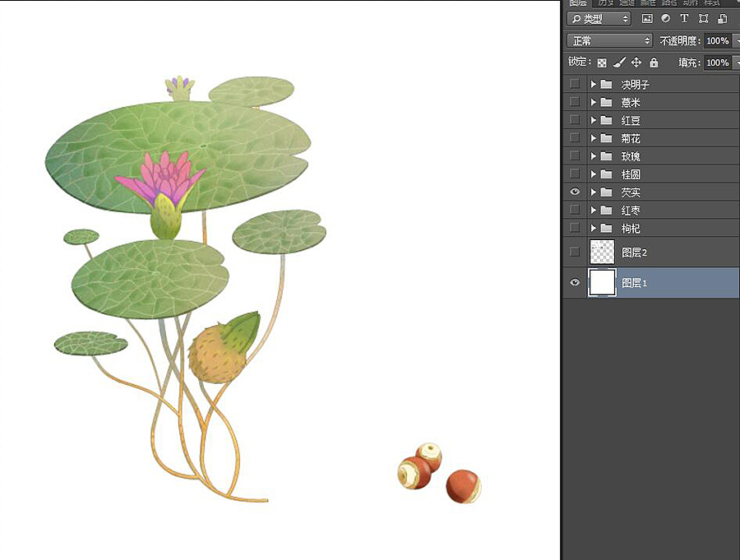Click the 填充 fill value field
Viewport: 740px width, 560px height.
coord(717,62)
